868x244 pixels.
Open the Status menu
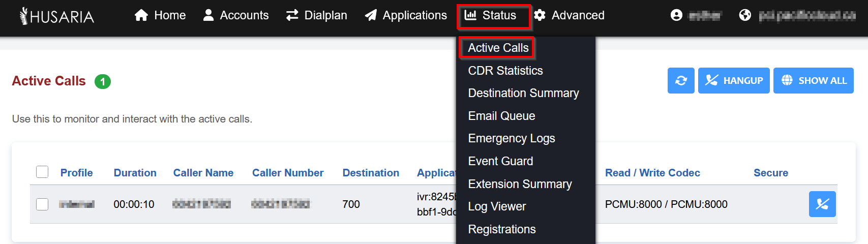[491, 15]
